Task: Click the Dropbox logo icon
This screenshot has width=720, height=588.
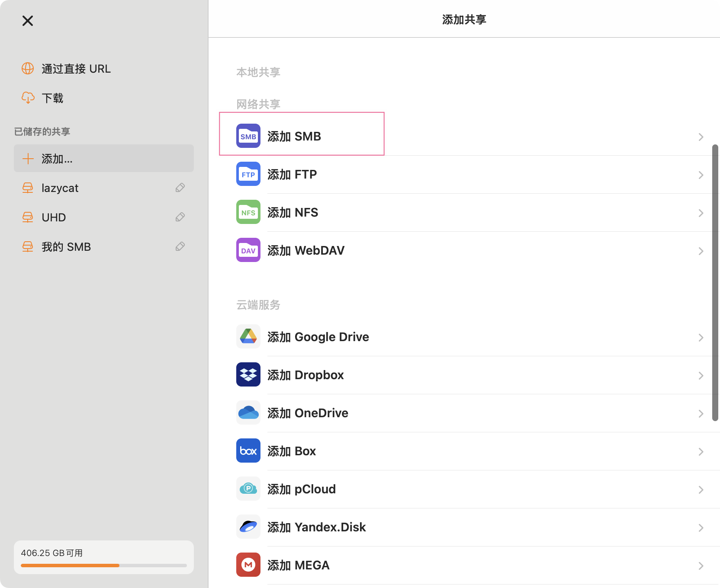Action: (248, 374)
